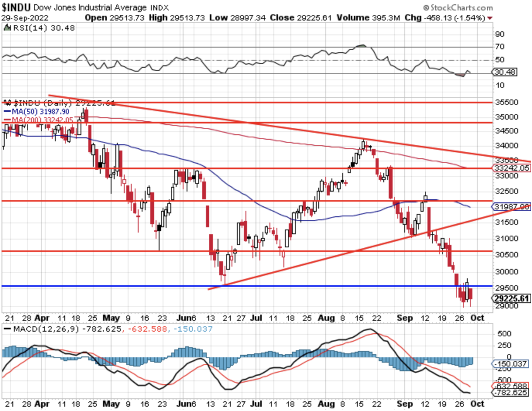Click the Volume 395.3M value
532x411 pixels.
(368, 18)
